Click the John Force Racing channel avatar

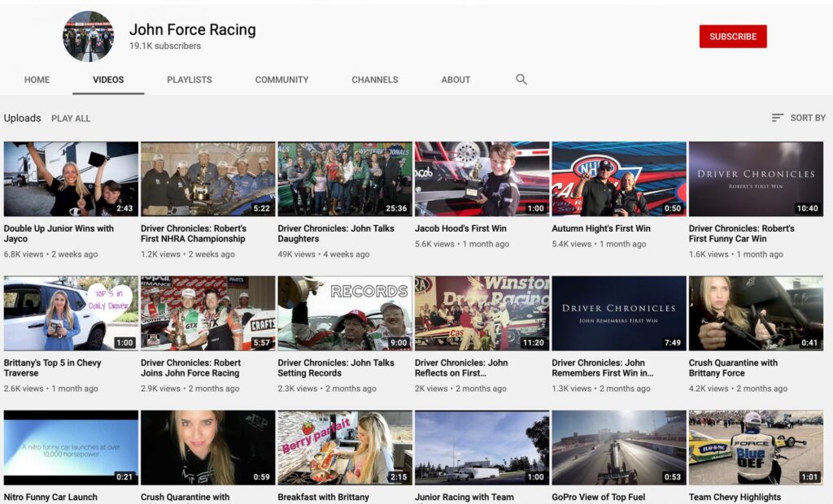click(x=88, y=36)
